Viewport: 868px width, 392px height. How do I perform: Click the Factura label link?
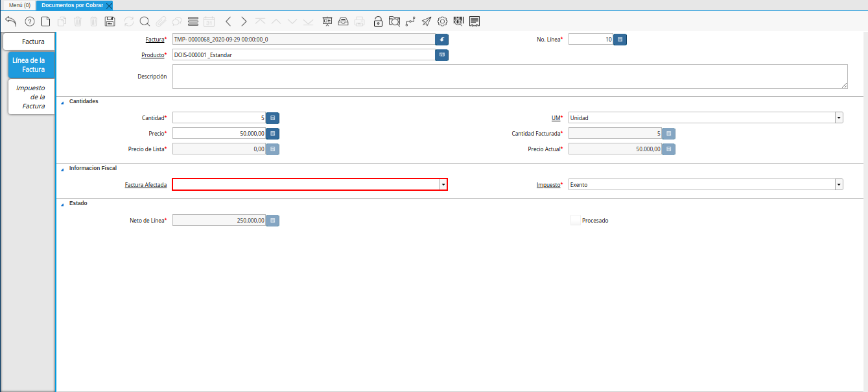(x=155, y=40)
